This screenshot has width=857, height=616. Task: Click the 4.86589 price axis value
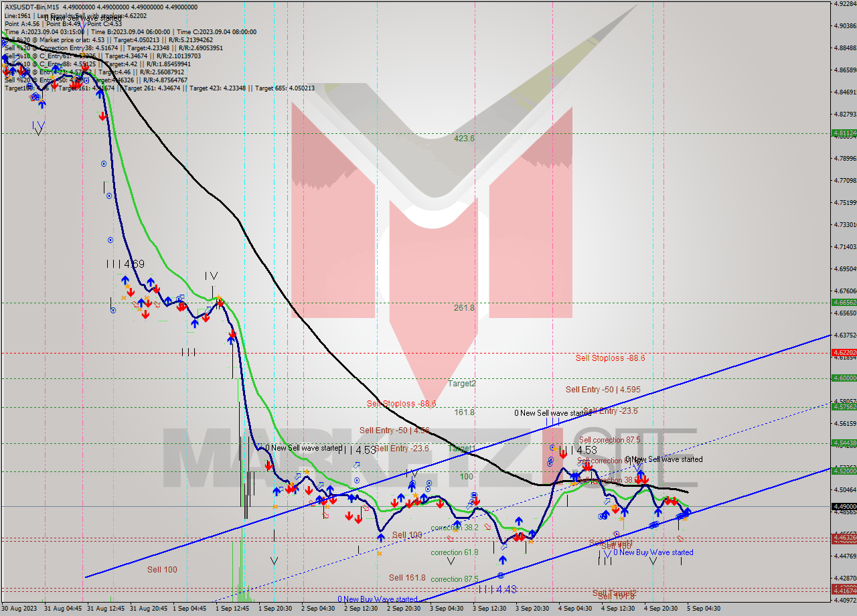pos(845,70)
